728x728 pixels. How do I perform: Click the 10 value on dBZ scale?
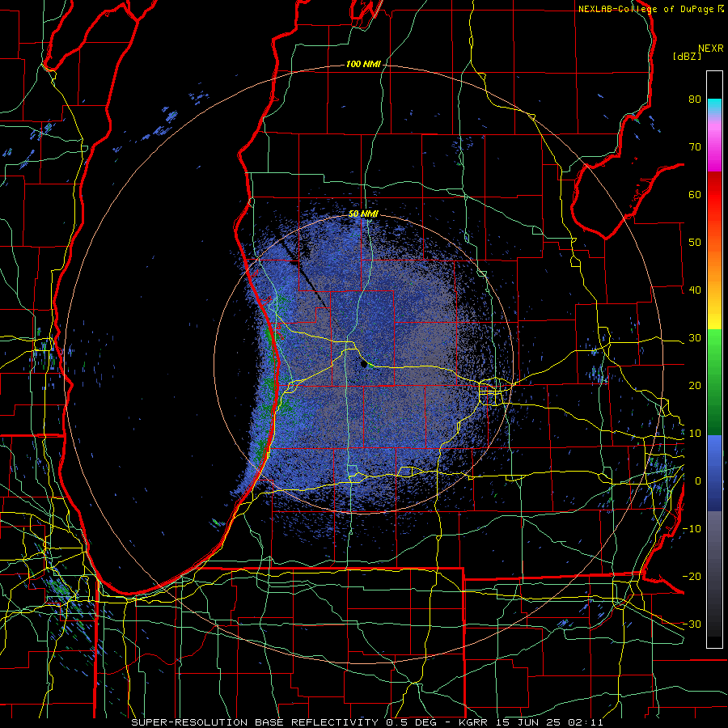click(695, 434)
